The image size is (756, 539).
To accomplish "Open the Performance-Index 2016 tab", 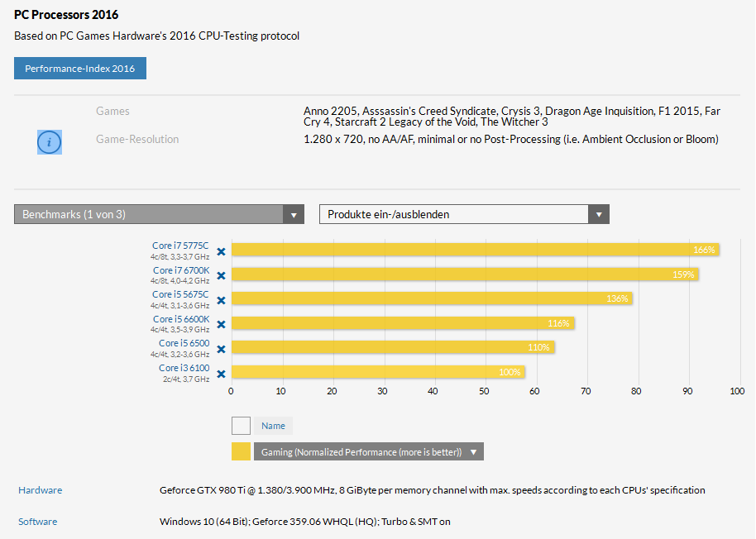I will click(x=80, y=69).
